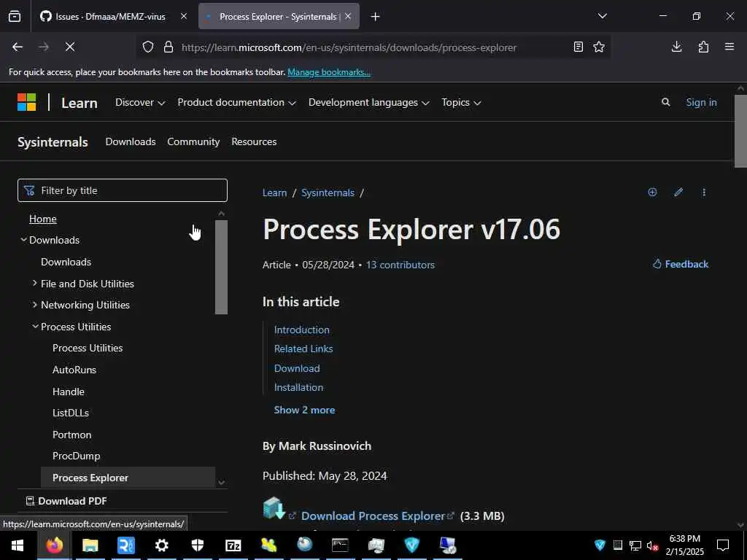Open the Learn home link

[x=80, y=103]
